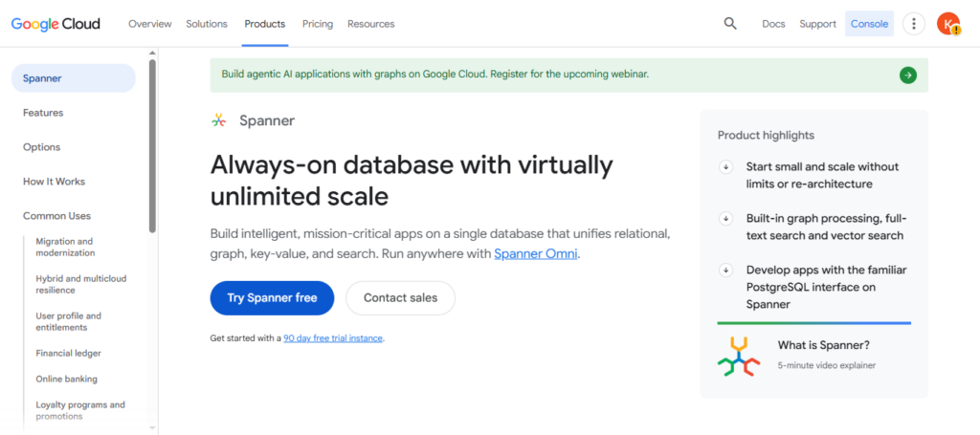Click the 'Always-on database' main headline

click(412, 181)
